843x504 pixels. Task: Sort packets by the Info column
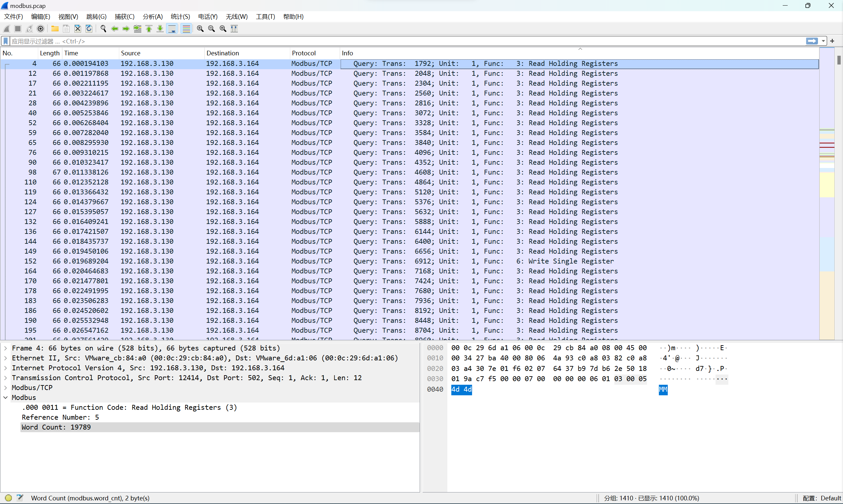(x=579, y=53)
